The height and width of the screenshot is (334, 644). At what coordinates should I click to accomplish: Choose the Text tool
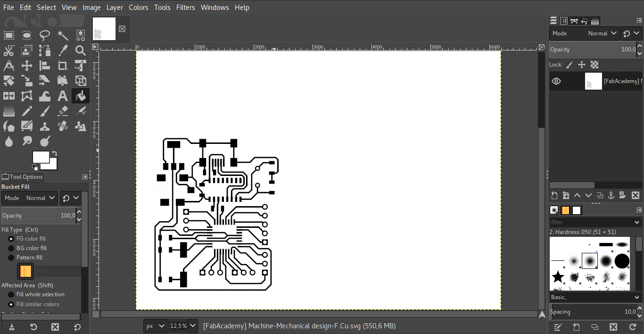pos(62,96)
